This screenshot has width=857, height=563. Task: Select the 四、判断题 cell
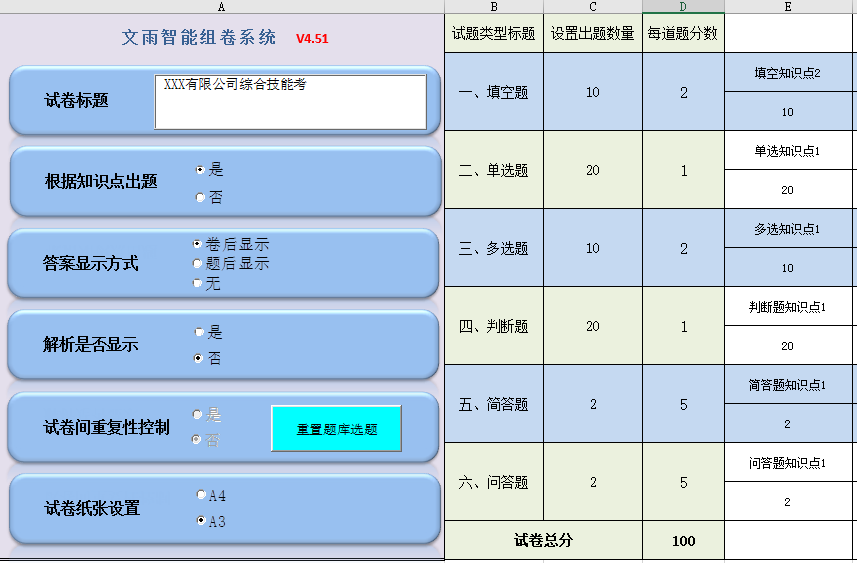494,326
